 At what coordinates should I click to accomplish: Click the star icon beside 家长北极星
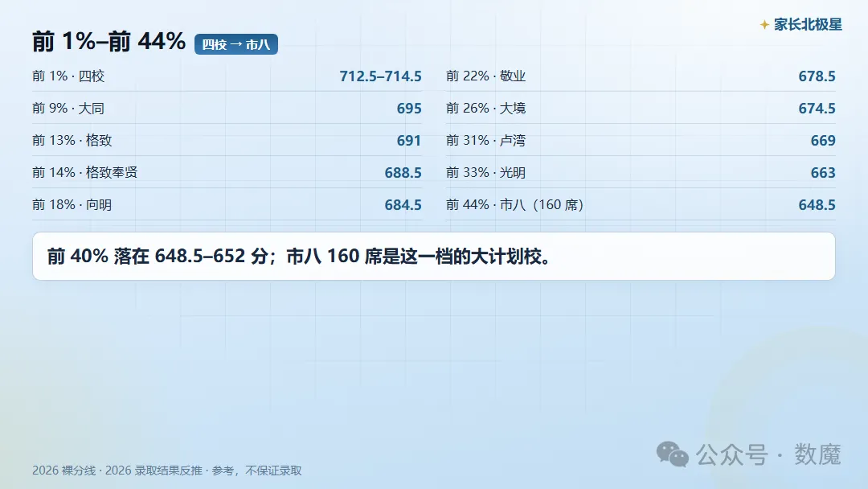tap(764, 24)
